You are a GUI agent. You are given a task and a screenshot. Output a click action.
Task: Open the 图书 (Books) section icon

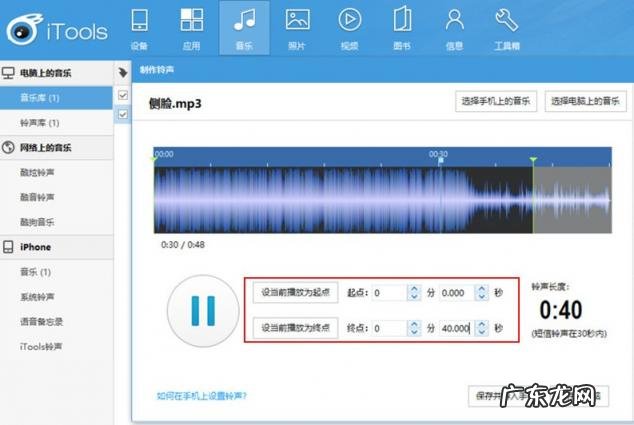402,22
